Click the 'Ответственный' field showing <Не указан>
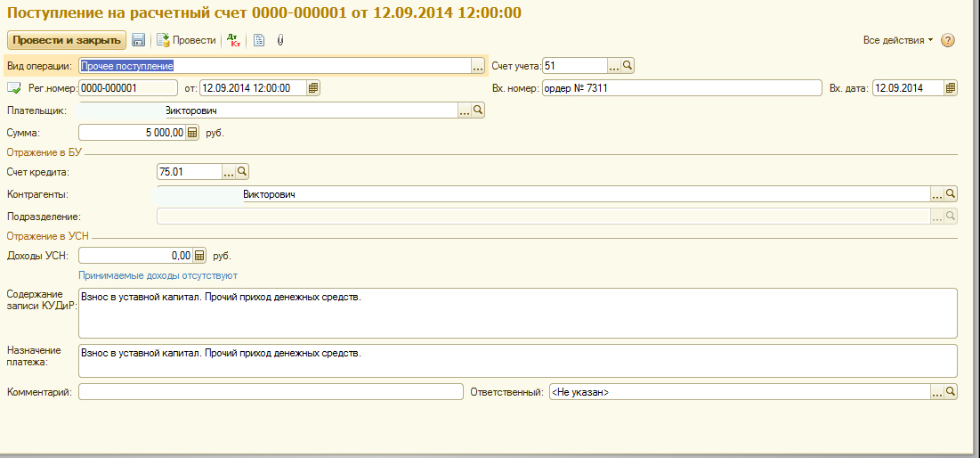Screen dimensions: 980x458 [740, 392]
